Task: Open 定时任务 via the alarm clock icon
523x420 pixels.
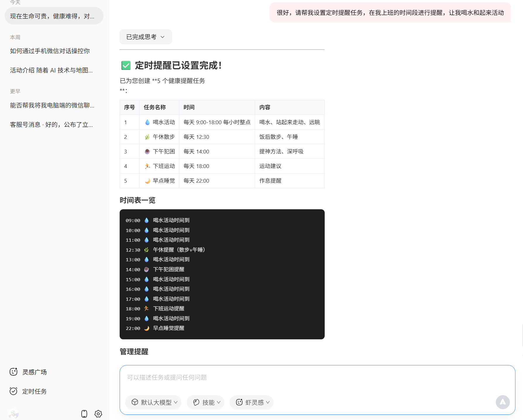Action: (x=13, y=391)
